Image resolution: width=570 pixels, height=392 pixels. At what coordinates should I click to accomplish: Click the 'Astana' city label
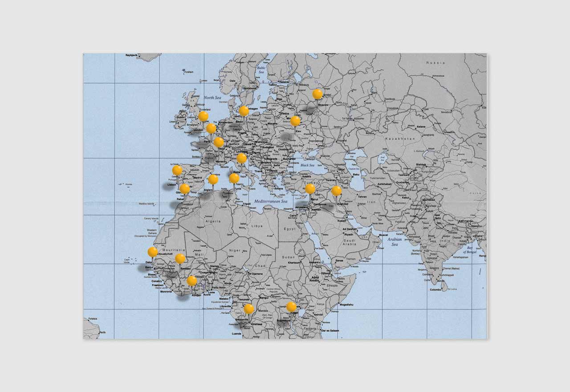(421, 127)
